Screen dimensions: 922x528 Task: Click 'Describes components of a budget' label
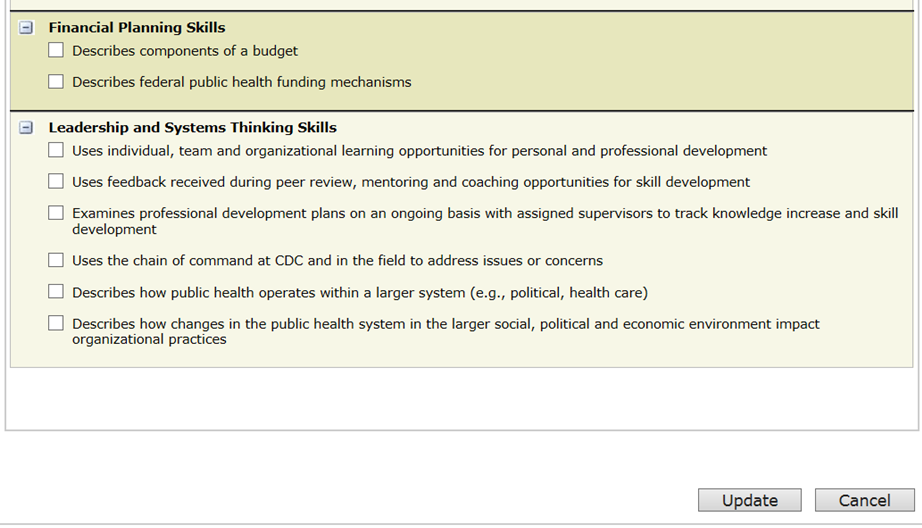[x=185, y=51]
